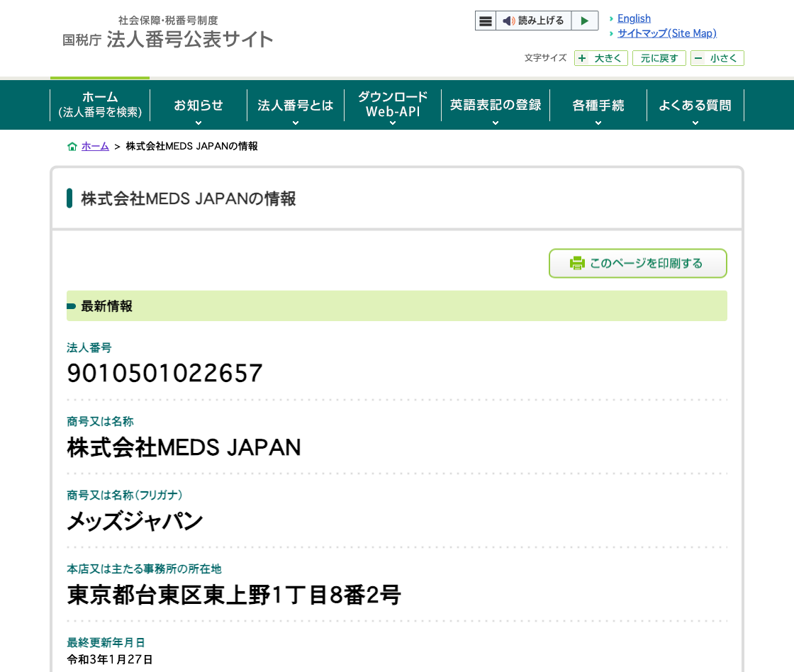Switch to the English site link
This screenshot has height=672, width=794.
(x=634, y=18)
